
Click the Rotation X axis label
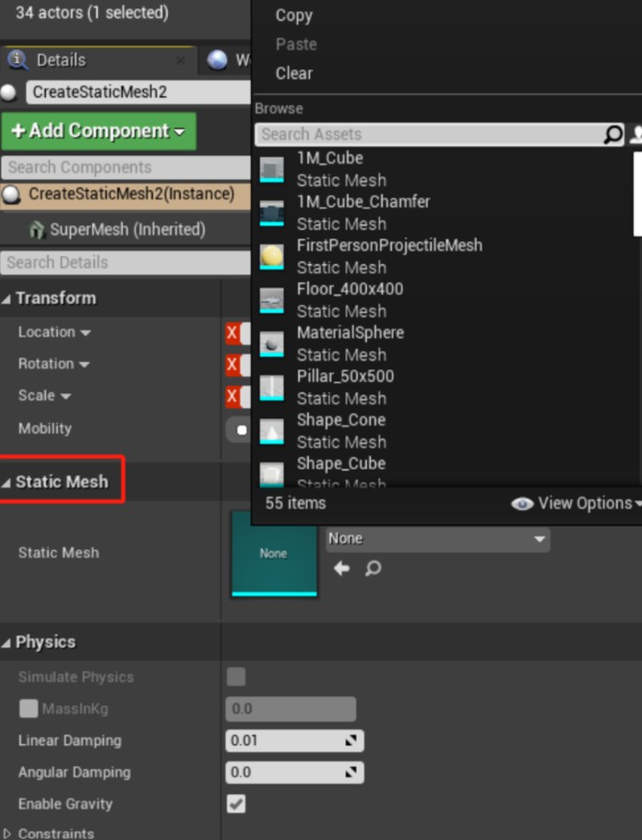pyautogui.click(x=232, y=365)
